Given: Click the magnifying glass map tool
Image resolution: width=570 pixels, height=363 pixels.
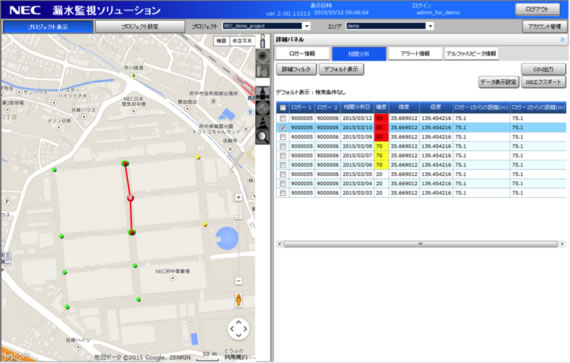Looking at the screenshot, I should click(262, 137).
